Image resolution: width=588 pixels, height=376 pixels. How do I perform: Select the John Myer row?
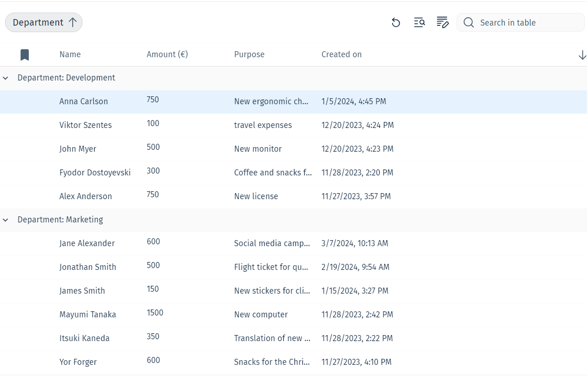294,149
